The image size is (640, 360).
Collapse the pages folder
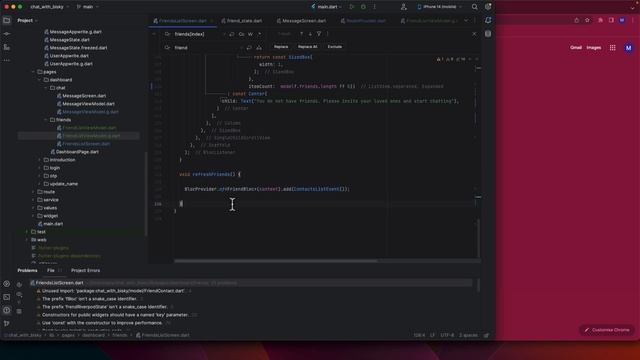[33, 72]
